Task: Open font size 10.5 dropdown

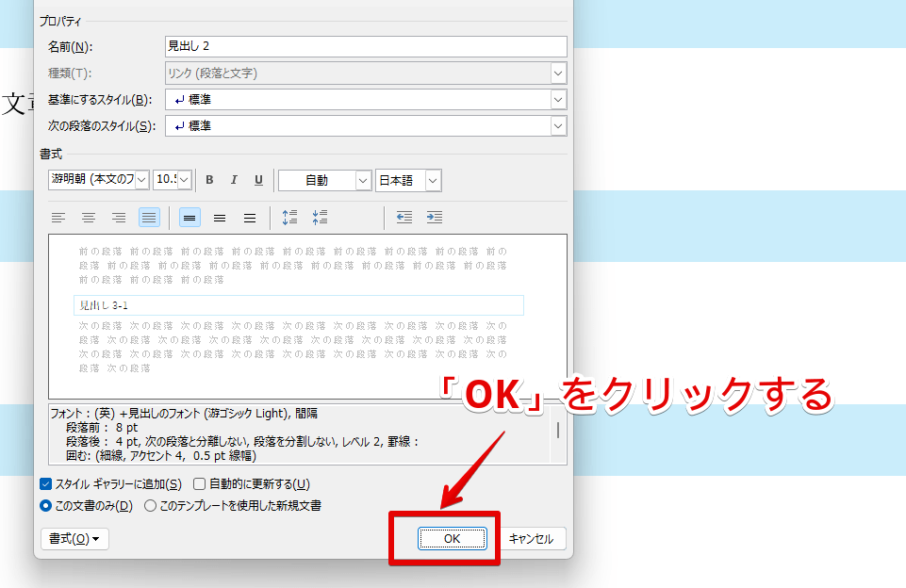Action: pyautogui.click(x=185, y=180)
